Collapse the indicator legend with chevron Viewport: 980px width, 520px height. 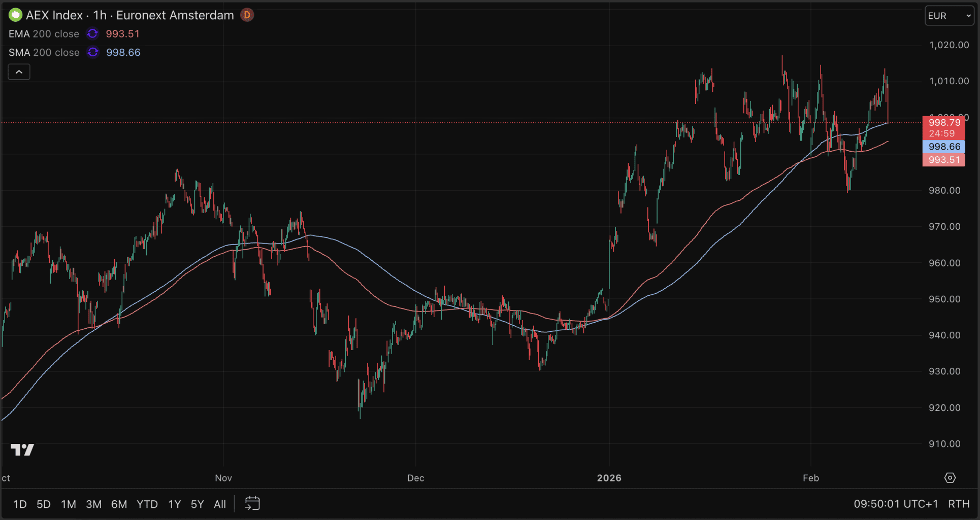coord(19,72)
